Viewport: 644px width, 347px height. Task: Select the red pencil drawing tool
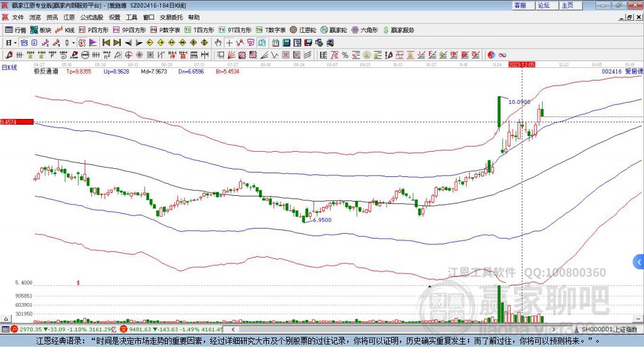click(9, 55)
